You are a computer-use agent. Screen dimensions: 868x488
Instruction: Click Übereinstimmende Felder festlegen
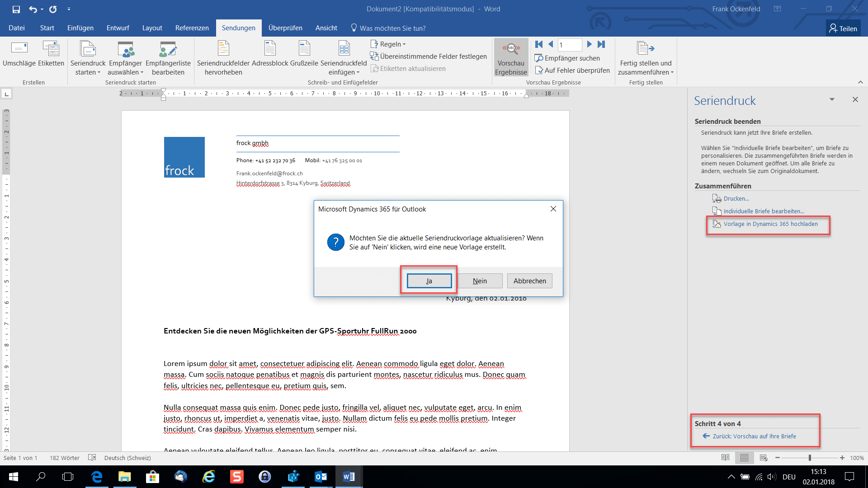click(x=429, y=56)
